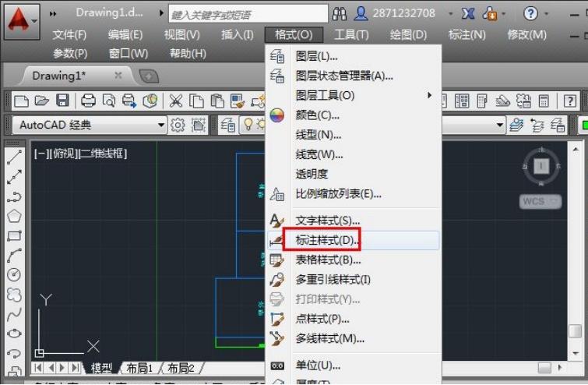
Task: Choose 线型(N)... menu entry
Action: [353, 135]
